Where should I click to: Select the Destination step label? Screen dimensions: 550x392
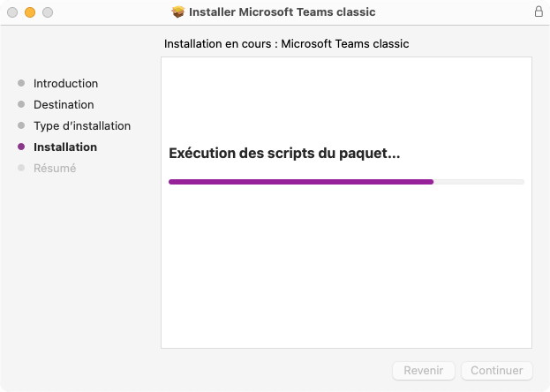64,104
